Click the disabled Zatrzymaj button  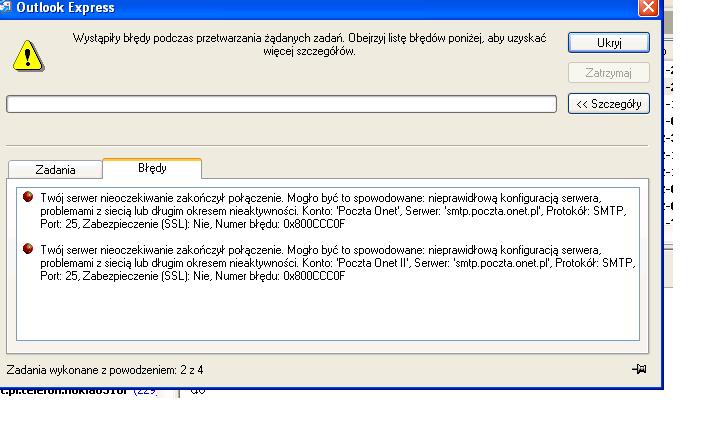(x=609, y=73)
